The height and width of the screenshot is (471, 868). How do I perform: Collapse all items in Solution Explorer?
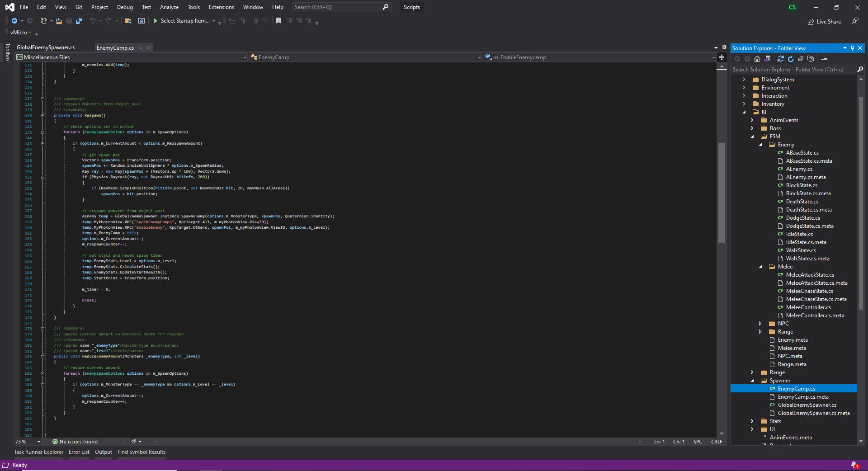click(801, 59)
